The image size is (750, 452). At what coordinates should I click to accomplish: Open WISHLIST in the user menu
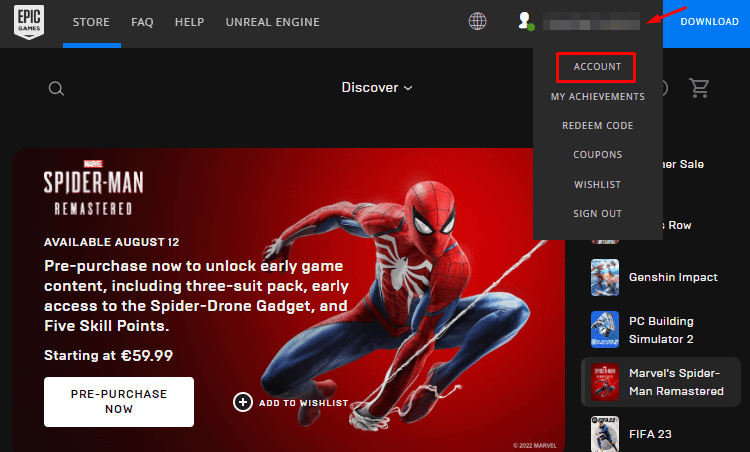click(597, 185)
